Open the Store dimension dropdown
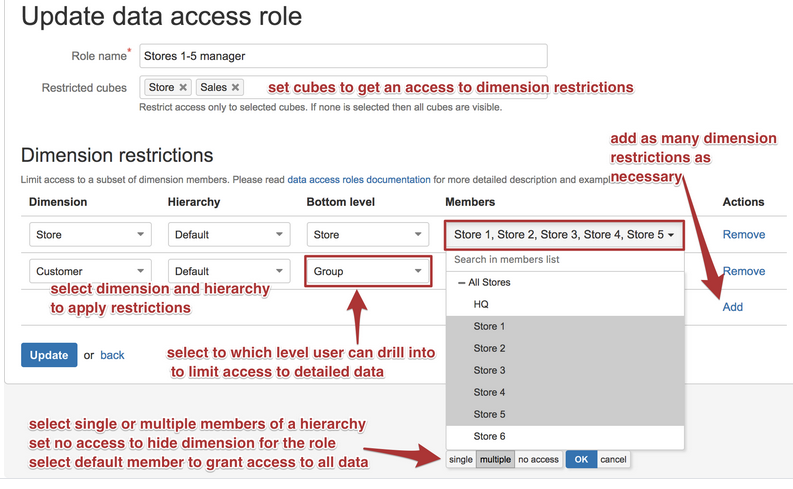 (x=90, y=235)
